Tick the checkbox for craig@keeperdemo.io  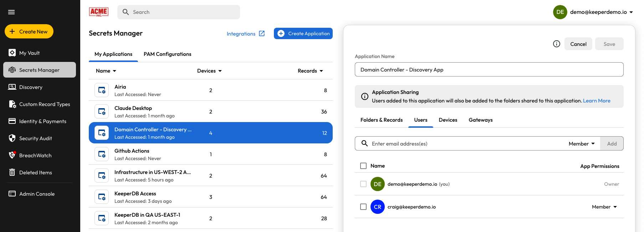coord(363,207)
